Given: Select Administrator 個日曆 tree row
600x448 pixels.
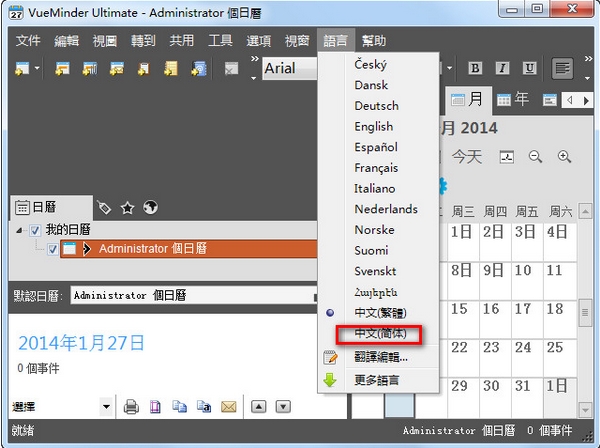Looking at the screenshot, I should coord(189,249).
